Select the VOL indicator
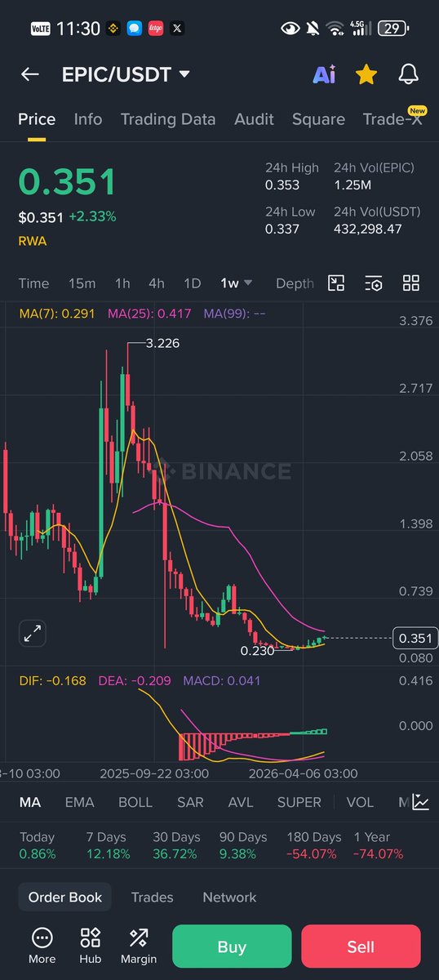This screenshot has width=439, height=980. click(360, 802)
